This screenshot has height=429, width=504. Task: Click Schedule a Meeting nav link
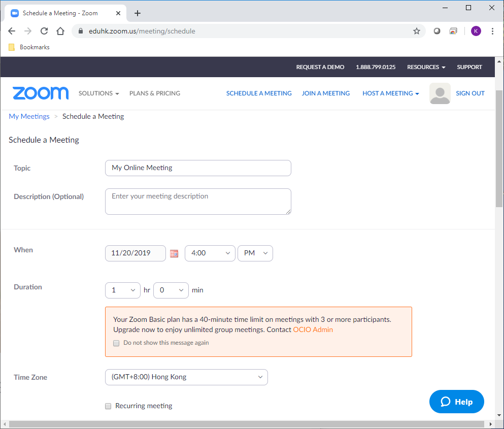[x=259, y=93]
